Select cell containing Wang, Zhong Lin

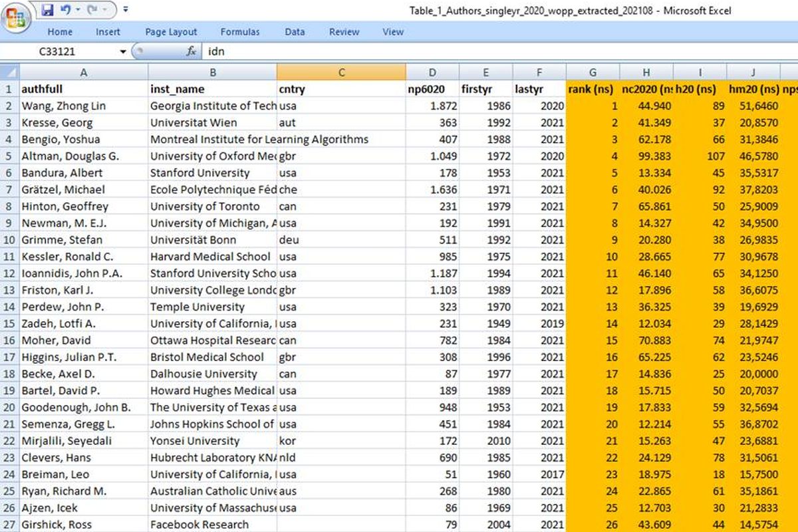[83, 105]
